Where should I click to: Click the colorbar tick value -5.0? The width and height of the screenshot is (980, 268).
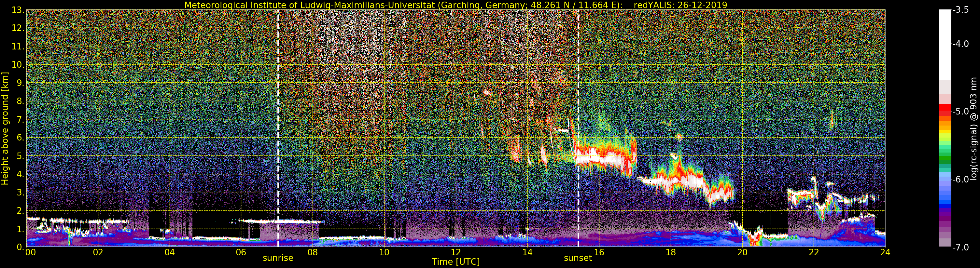pyautogui.click(x=961, y=112)
